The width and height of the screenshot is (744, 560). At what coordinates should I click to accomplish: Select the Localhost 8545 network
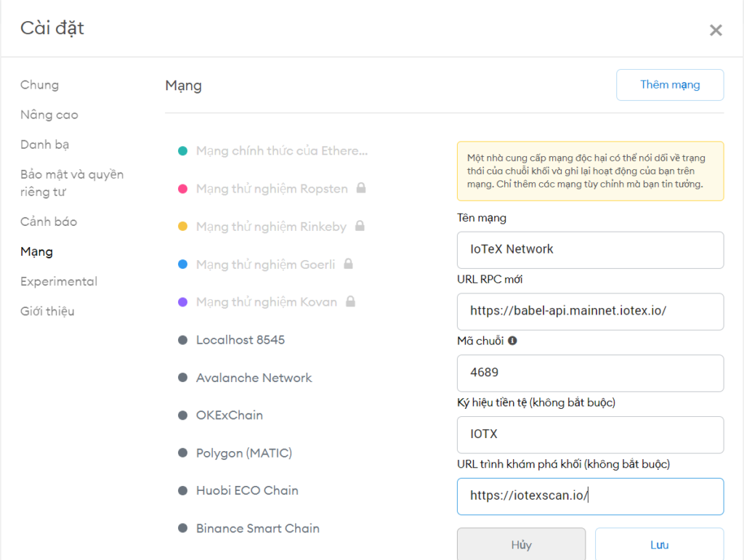tap(240, 340)
